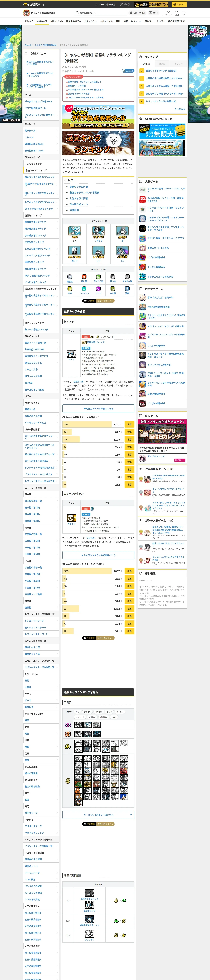Click もっとみる in ranking panel
Image resolution: width=210 pixels, height=980 pixels.
pyautogui.click(x=180, y=109)
